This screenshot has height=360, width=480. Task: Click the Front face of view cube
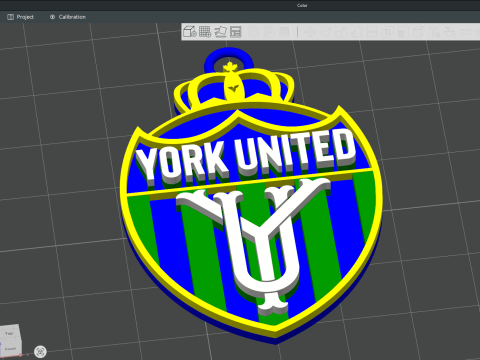(11, 348)
